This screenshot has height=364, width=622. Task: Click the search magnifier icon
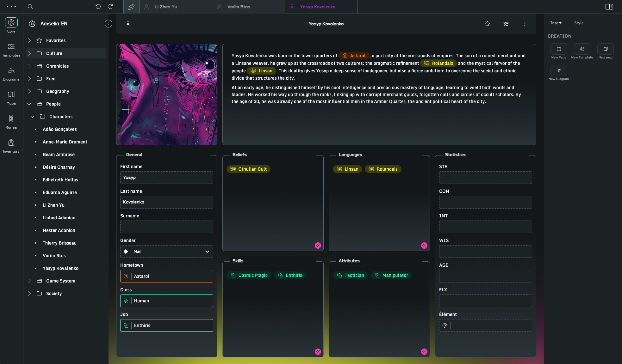pyautogui.click(x=30, y=7)
